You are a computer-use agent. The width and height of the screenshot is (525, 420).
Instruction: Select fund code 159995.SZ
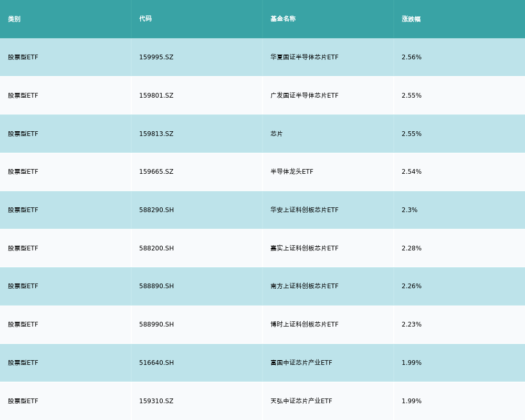156,57
